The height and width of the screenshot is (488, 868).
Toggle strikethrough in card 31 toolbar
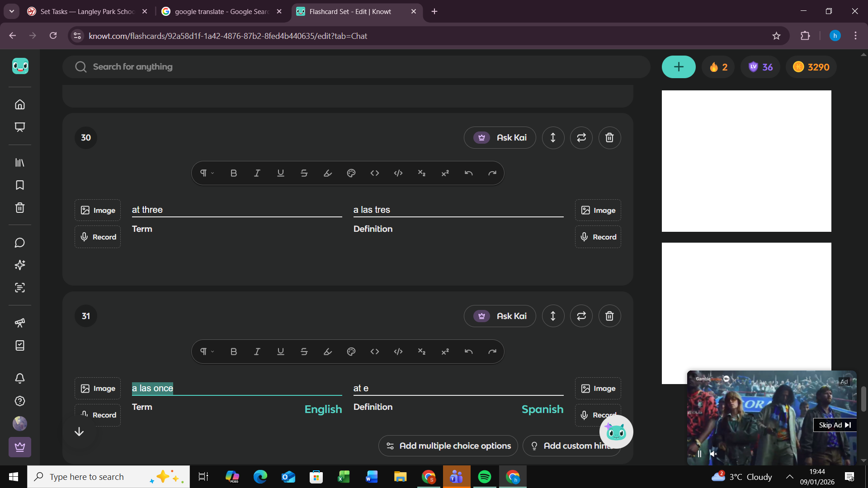click(304, 352)
